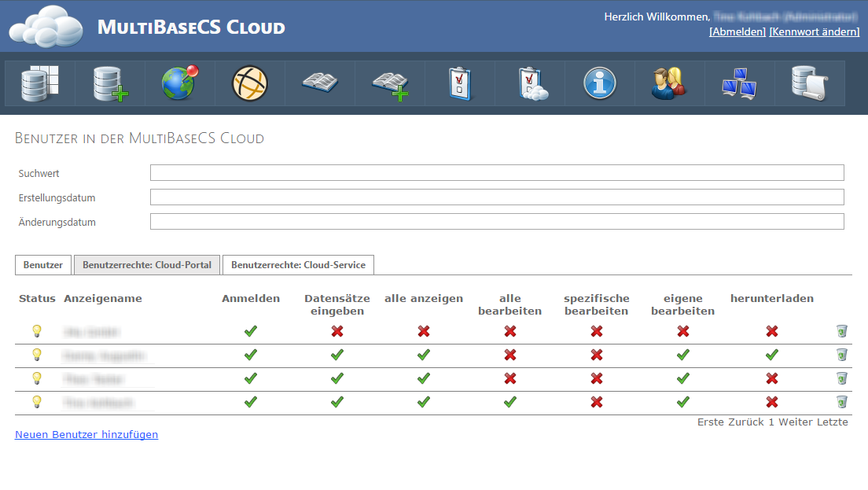Click into the Änderungsdatum field

tap(497, 222)
